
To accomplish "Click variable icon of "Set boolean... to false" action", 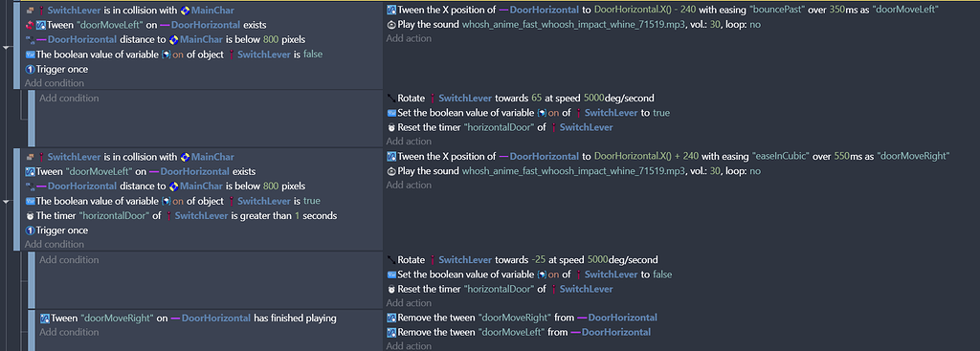I will [x=391, y=274].
